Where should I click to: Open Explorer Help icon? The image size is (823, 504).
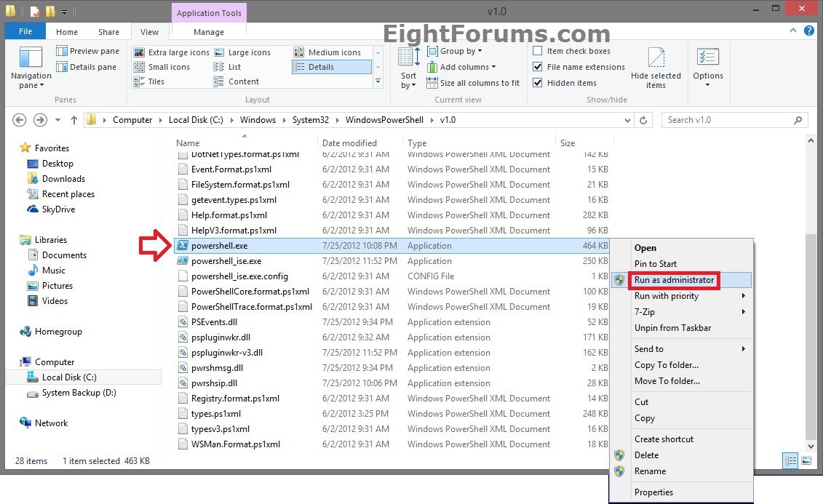[x=809, y=31]
